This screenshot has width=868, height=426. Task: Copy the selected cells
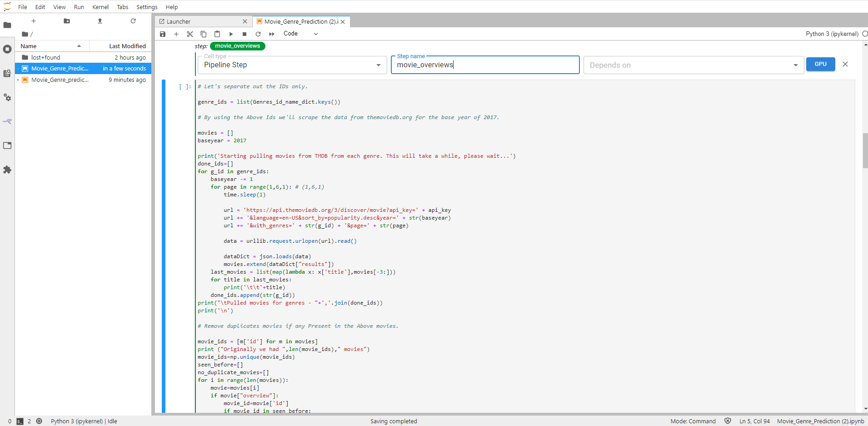204,34
